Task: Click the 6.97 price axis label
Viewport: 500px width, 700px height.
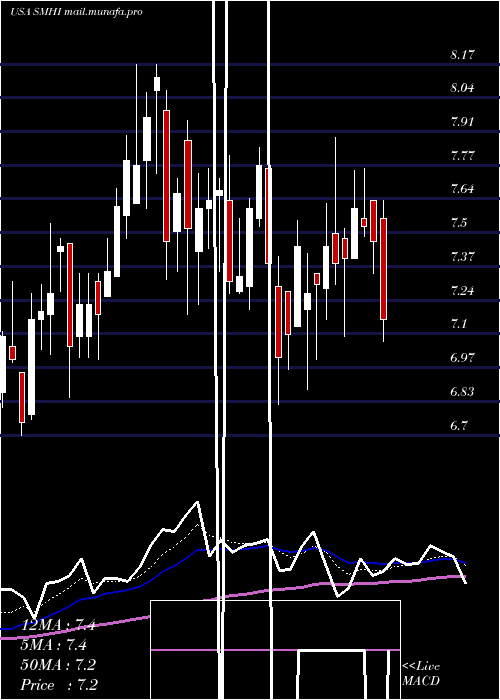Action: click(x=462, y=358)
